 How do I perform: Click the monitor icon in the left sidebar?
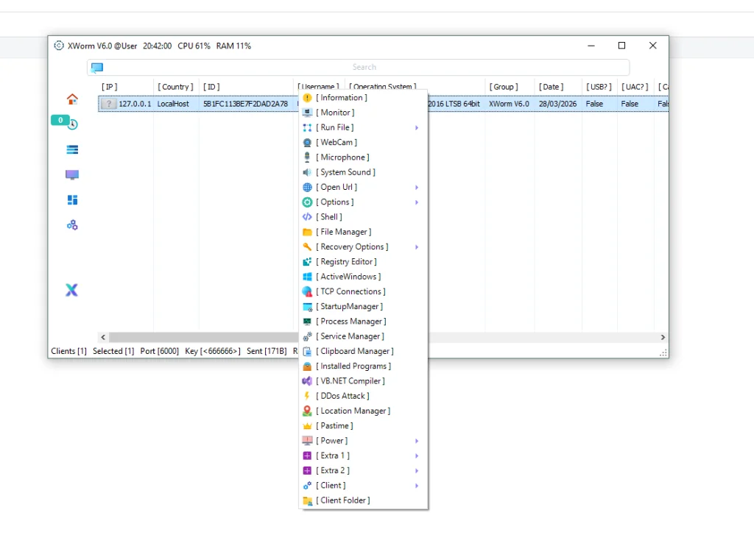(x=72, y=175)
